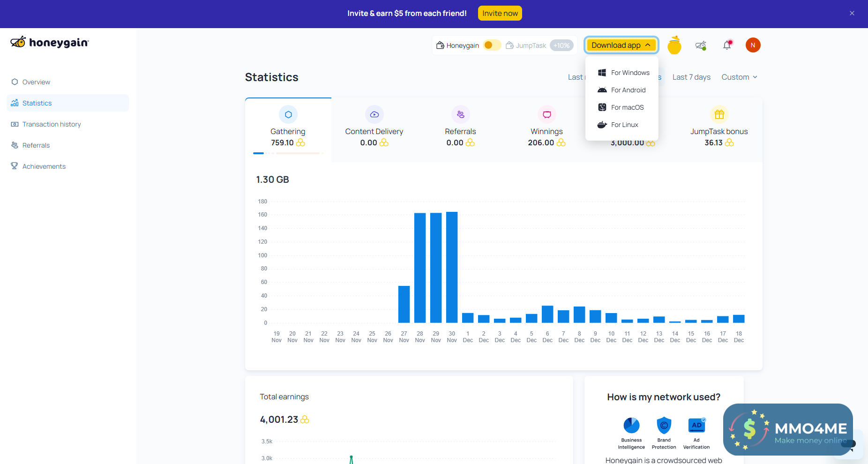Click the Transaction history cash icon
This screenshot has height=464, width=868.
tap(15, 124)
